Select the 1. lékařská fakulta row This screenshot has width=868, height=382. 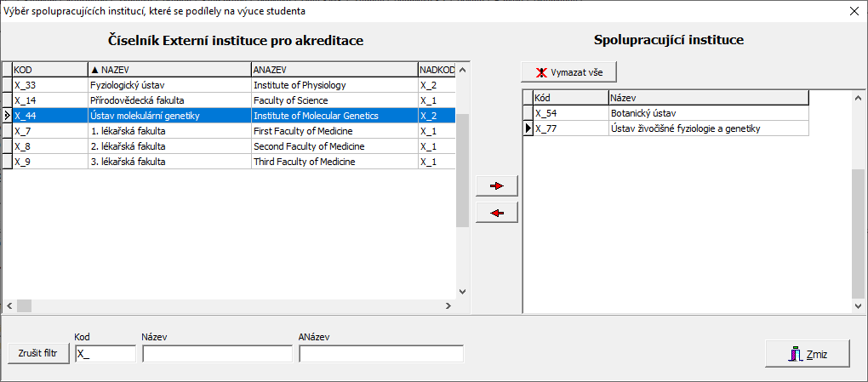(168, 131)
